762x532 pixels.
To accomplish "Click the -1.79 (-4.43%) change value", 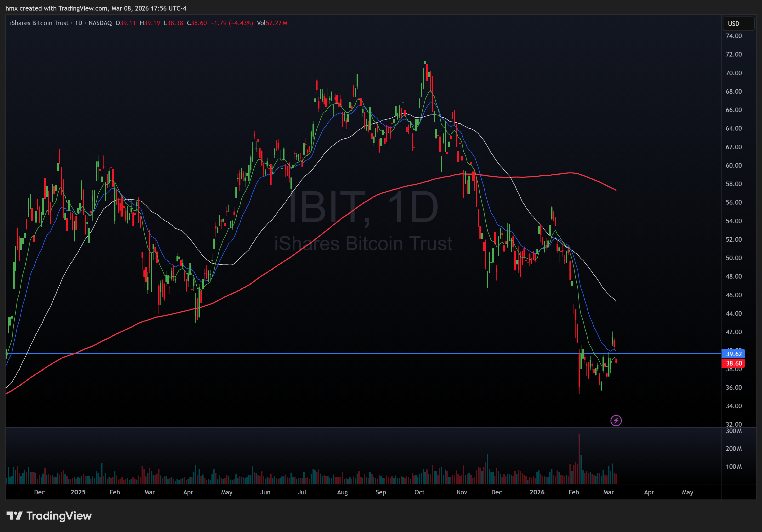I will pos(232,23).
